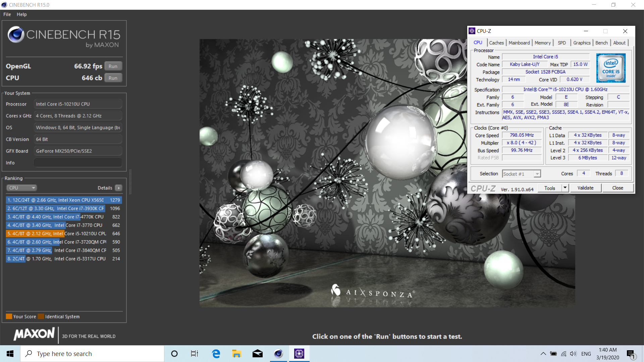The width and height of the screenshot is (644, 362).
Task: Click the panel splitter handle beside Ranking
Action: click(x=130, y=182)
